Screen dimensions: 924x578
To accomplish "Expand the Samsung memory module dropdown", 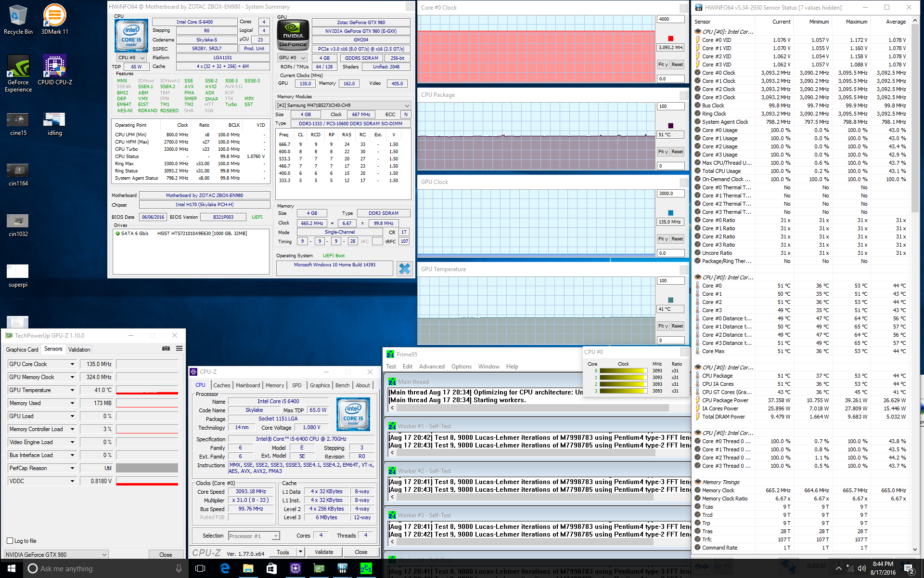I will (407, 105).
